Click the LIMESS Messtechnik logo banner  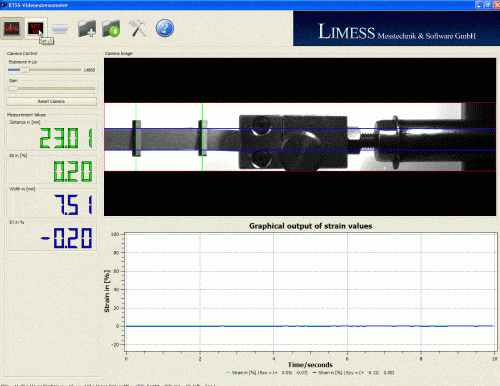[396, 29]
